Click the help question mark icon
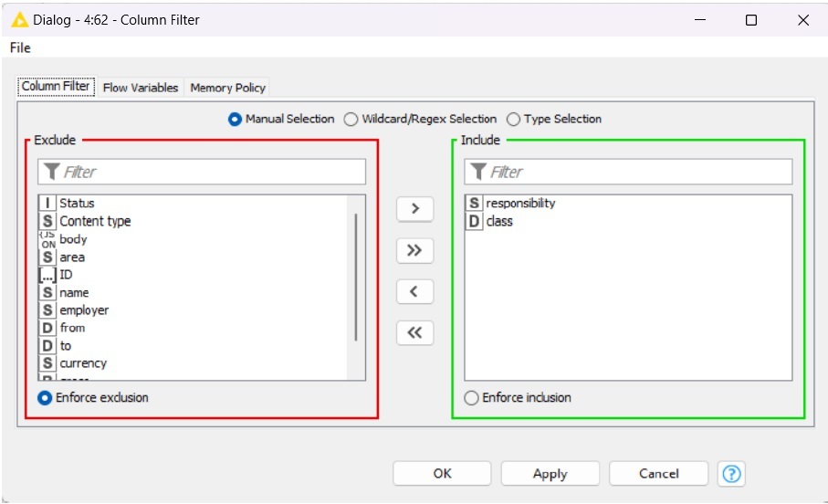Viewport: 828px width, 504px height. [x=731, y=474]
